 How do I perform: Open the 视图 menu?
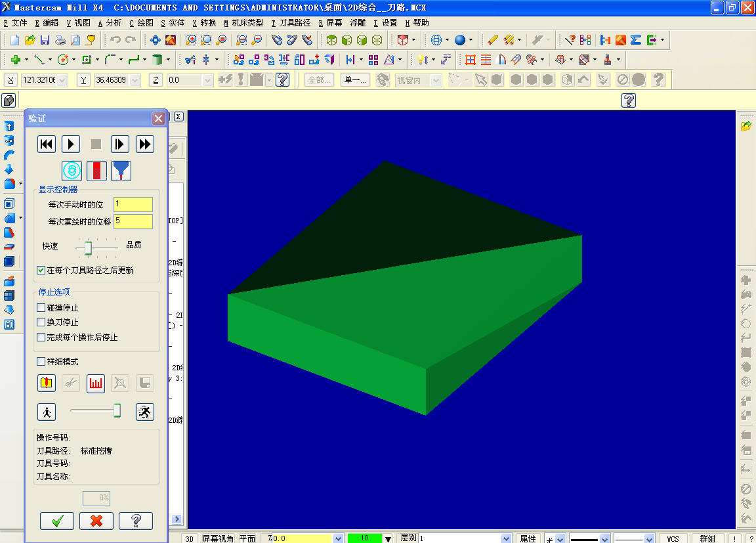coord(79,23)
